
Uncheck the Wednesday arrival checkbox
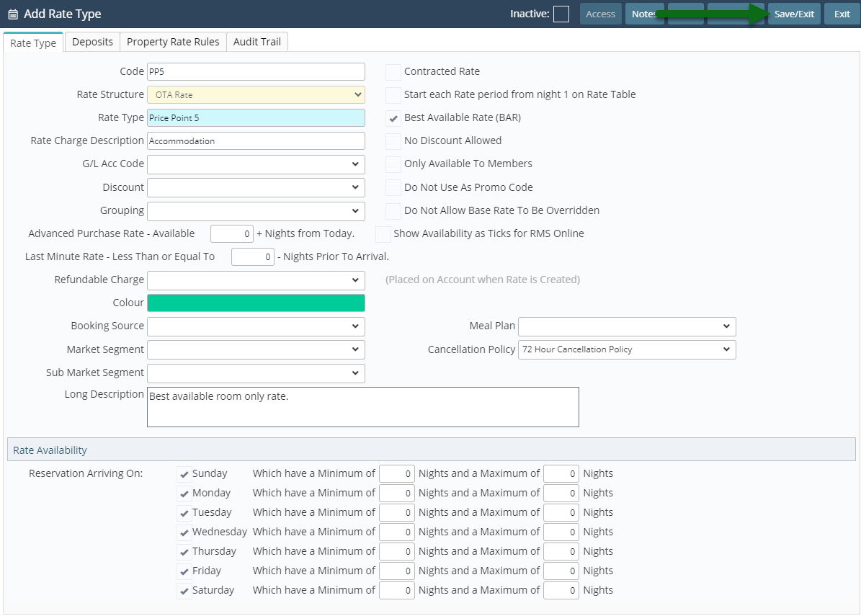pos(184,532)
